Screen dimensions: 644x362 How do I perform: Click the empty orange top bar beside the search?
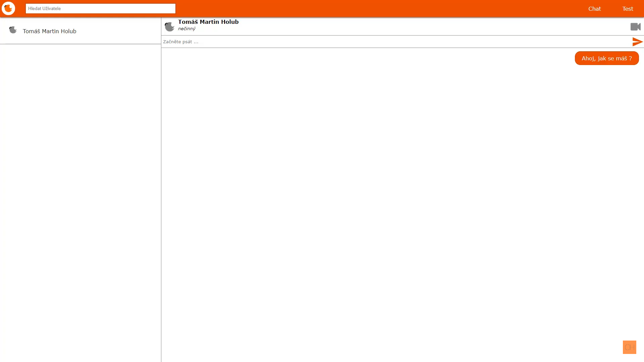[x=369, y=8]
